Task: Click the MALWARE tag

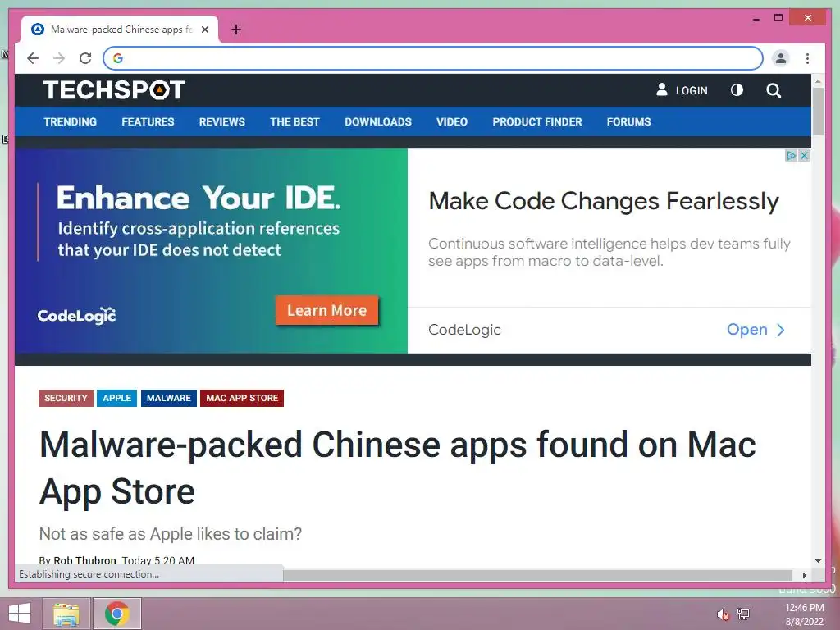Action: click(169, 398)
